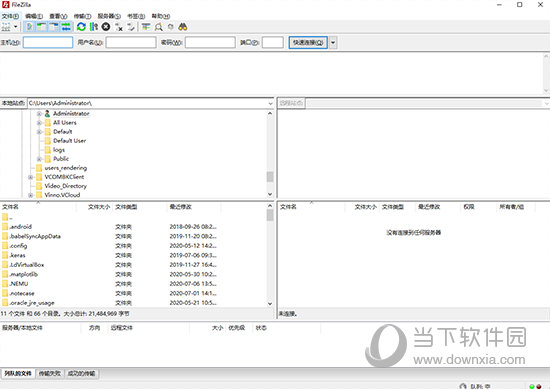Switch to the 传输失败 tab
550x389 pixels.
click(x=49, y=374)
